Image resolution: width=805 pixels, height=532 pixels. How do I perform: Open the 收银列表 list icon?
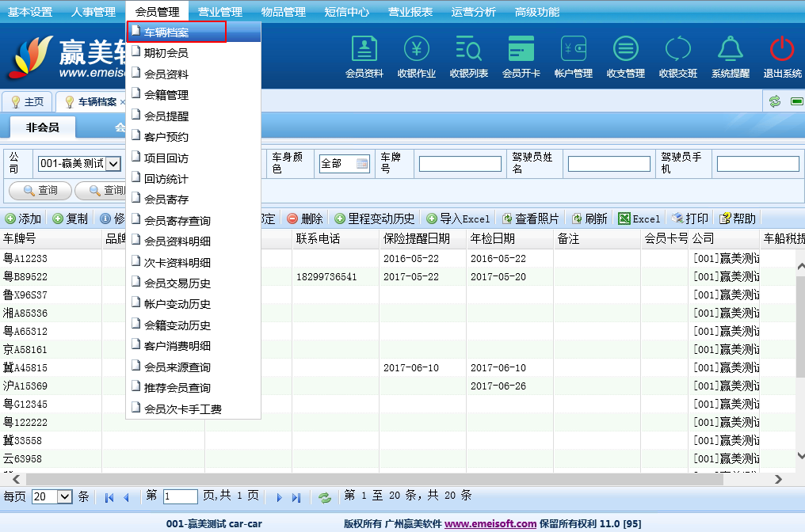469,56
